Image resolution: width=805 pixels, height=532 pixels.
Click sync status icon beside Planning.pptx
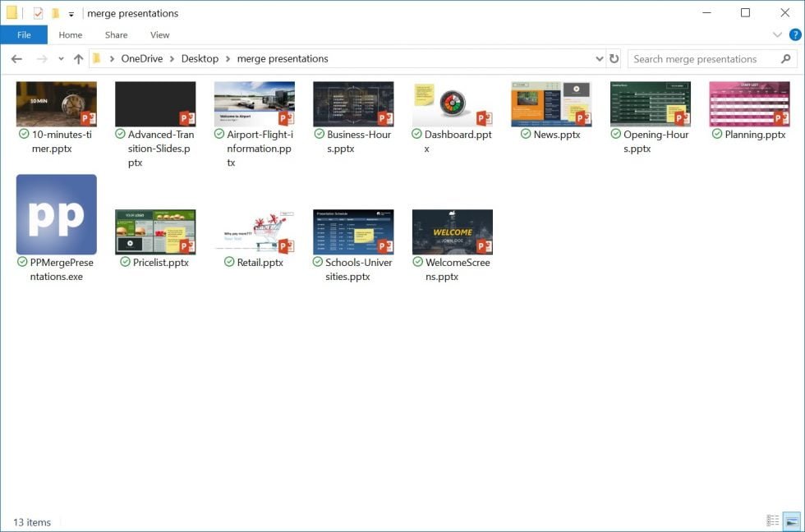click(717, 134)
